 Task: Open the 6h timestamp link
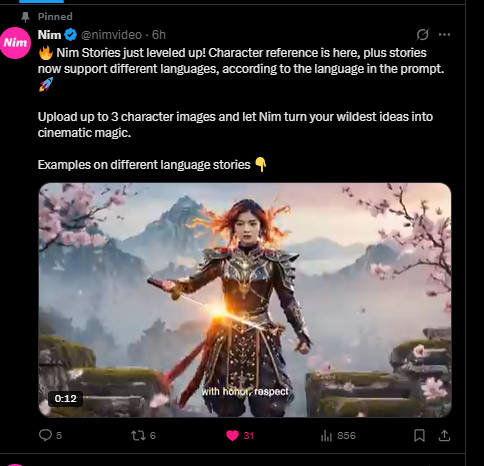point(159,35)
